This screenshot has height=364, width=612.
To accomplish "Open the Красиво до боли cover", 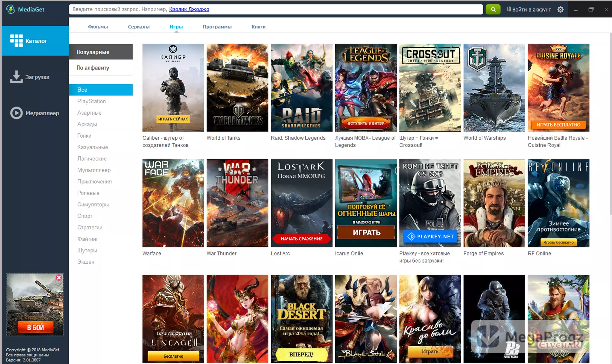I will click(x=430, y=319).
